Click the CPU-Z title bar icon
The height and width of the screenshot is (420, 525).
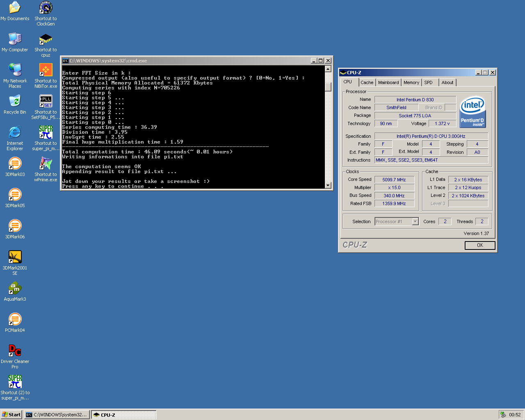pyautogui.click(x=343, y=73)
